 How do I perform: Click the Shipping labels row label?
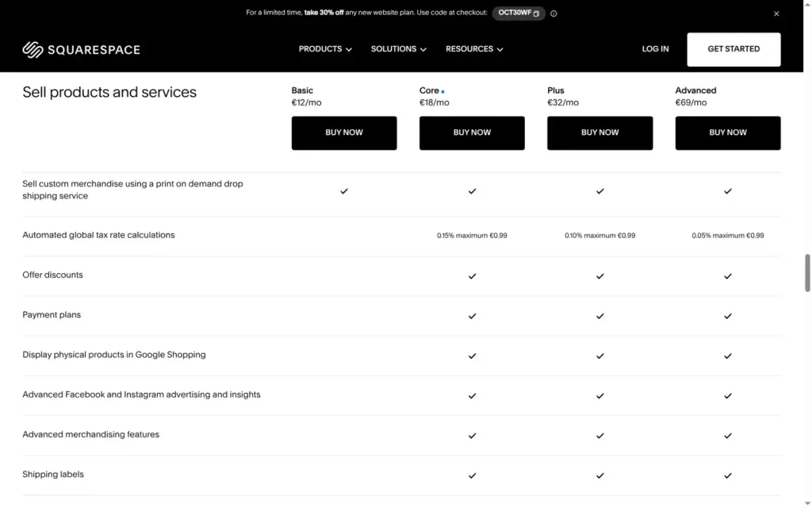(x=53, y=475)
